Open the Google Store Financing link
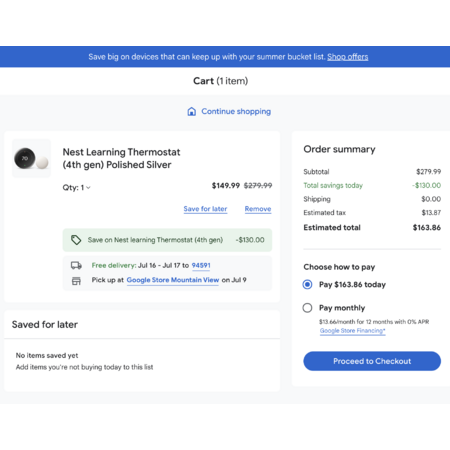The height and width of the screenshot is (450, 450). coord(353,331)
